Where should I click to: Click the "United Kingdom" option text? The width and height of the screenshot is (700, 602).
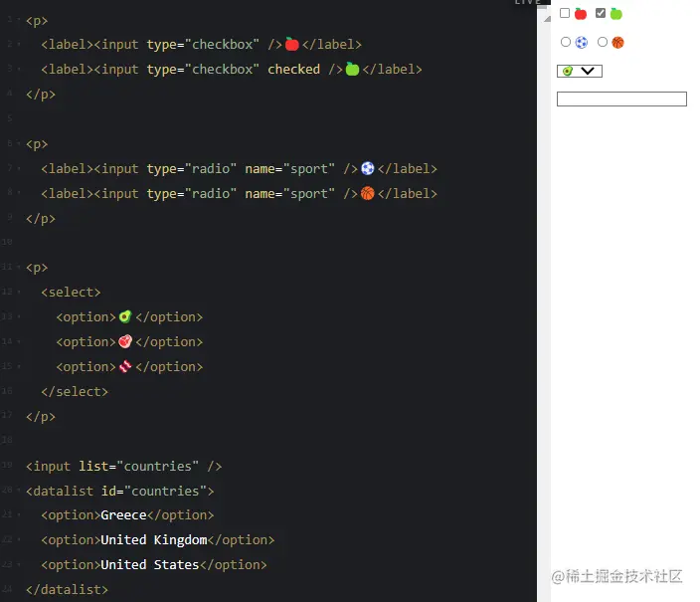coord(154,540)
